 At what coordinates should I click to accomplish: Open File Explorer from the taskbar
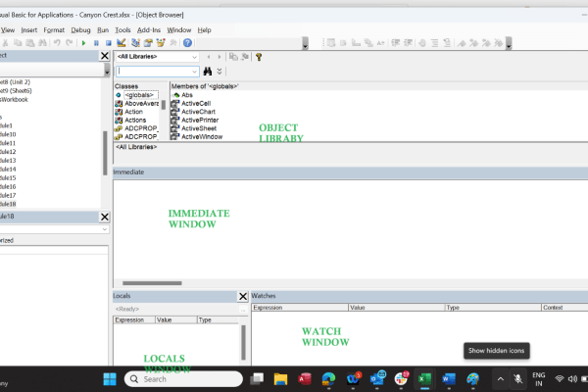280,379
